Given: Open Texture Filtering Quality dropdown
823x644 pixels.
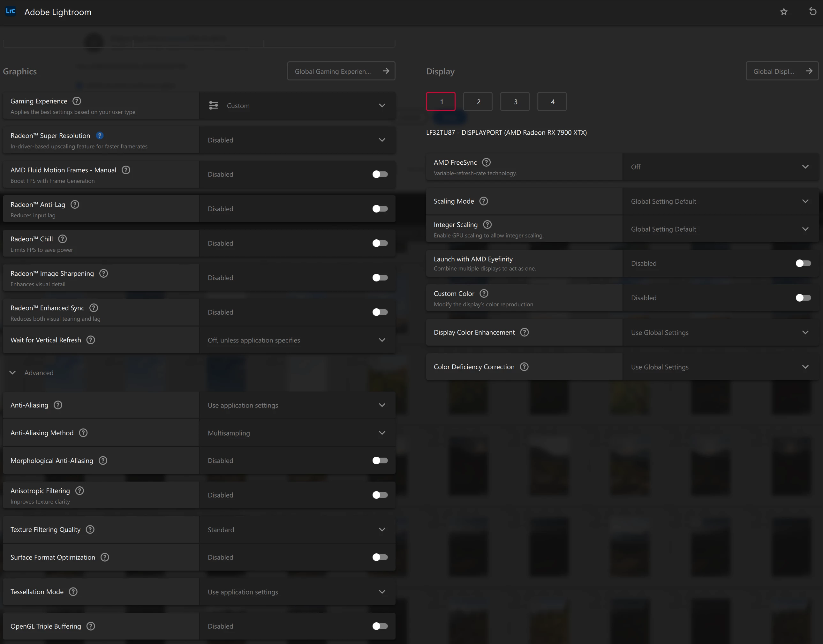Looking at the screenshot, I should pyautogui.click(x=297, y=530).
